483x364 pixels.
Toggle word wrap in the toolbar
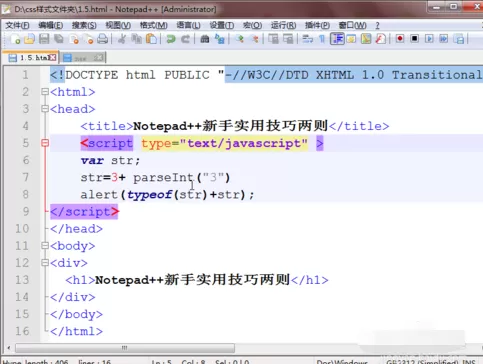(307, 39)
